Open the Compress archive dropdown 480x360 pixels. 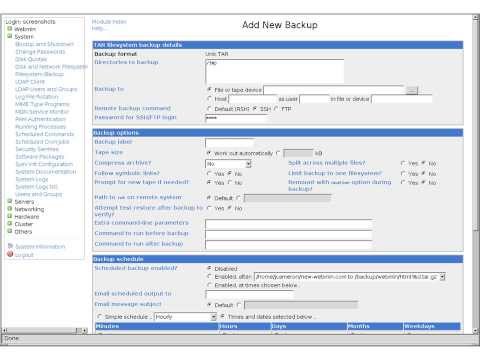coord(228,164)
